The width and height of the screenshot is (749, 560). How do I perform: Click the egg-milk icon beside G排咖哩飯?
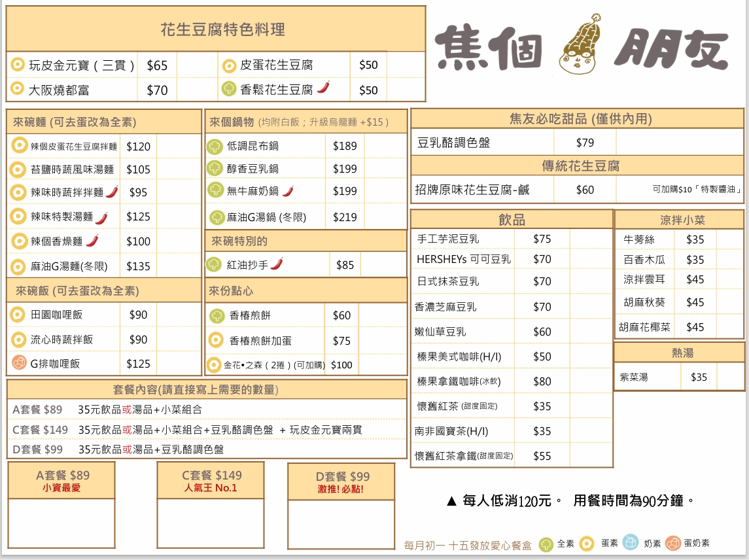(x=18, y=362)
